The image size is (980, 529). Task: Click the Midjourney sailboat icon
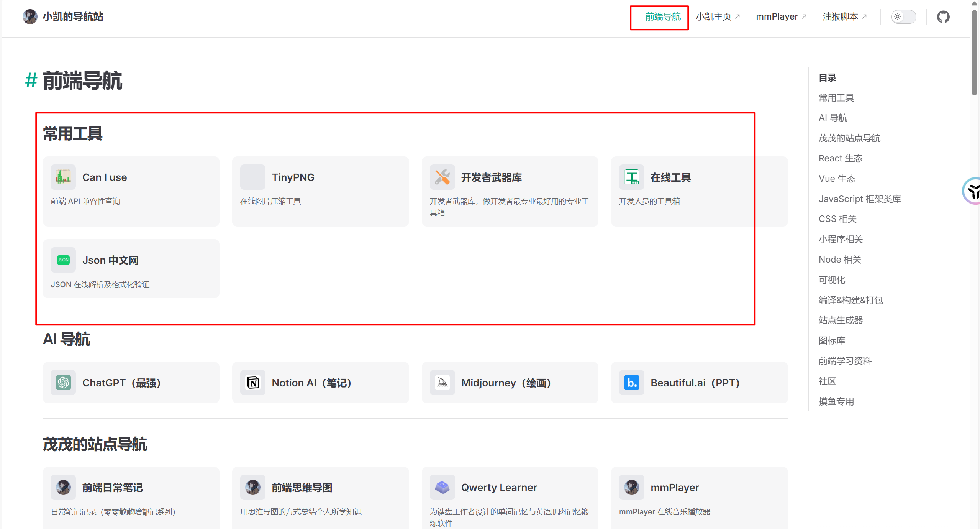coord(442,383)
